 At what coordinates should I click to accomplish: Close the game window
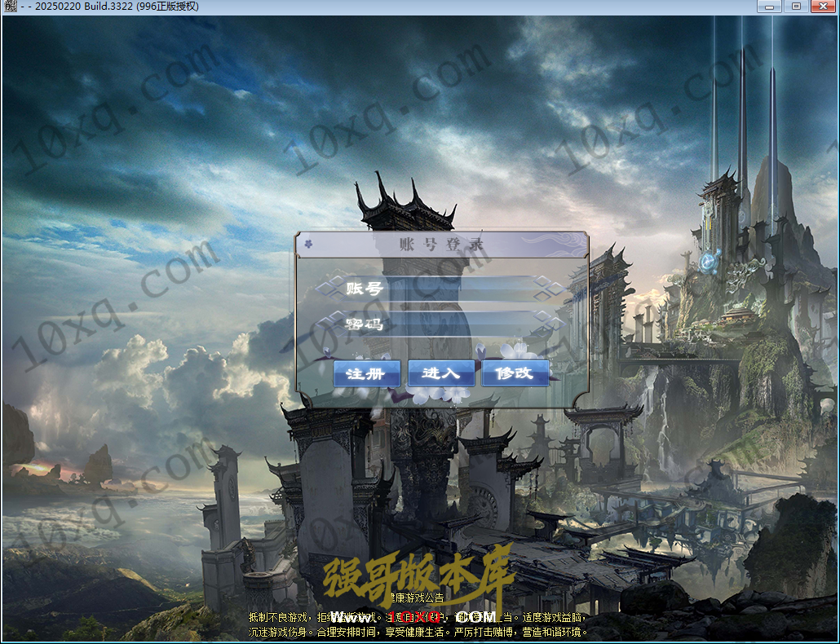[x=823, y=7]
